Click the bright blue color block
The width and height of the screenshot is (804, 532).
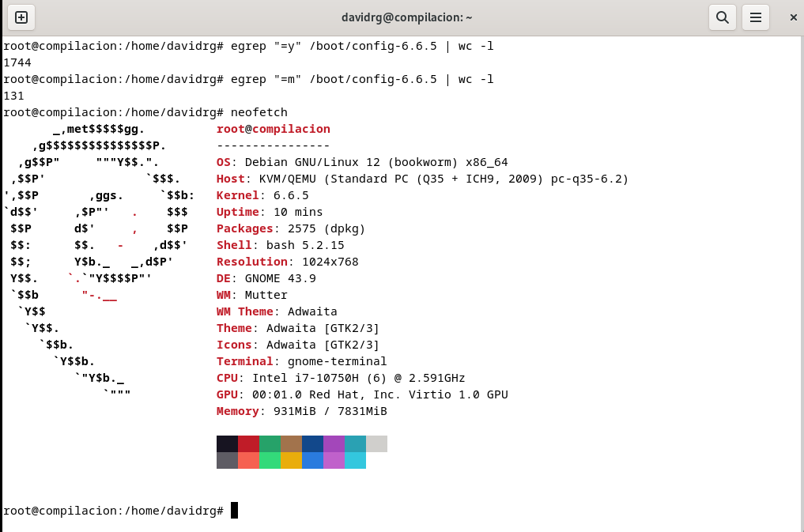313,460
